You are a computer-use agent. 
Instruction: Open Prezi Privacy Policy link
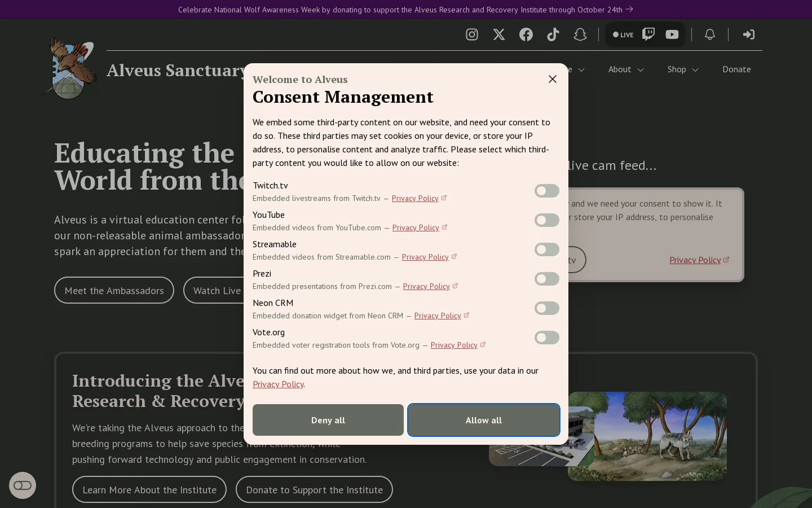(x=430, y=286)
